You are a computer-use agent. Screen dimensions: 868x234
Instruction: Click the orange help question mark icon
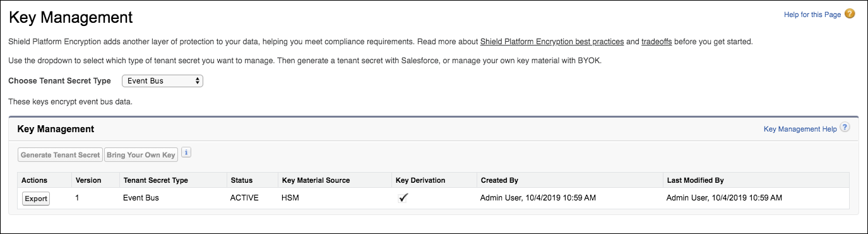(850, 14)
